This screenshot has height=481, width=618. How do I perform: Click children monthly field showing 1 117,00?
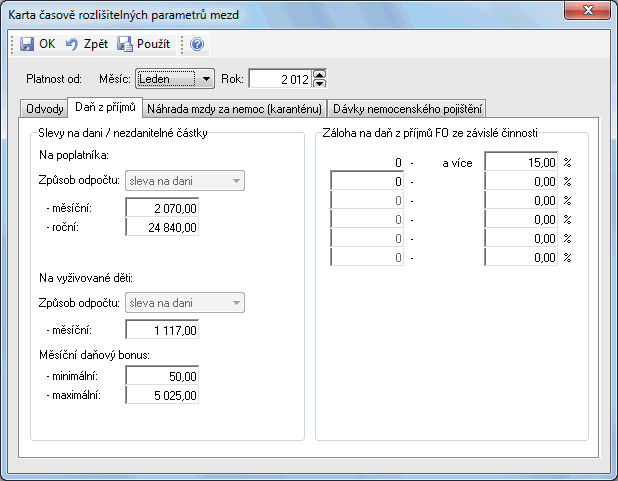(164, 330)
